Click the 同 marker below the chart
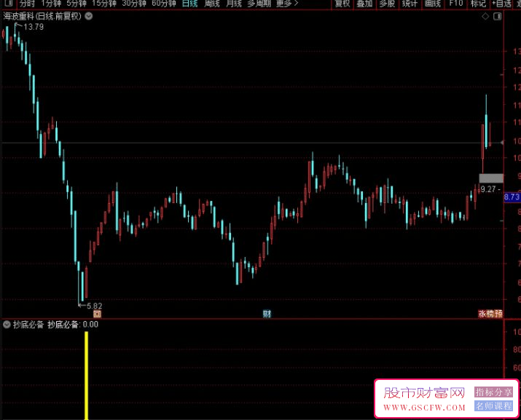Image resolution: width=521 pixels, height=420 pixels. point(97,314)
